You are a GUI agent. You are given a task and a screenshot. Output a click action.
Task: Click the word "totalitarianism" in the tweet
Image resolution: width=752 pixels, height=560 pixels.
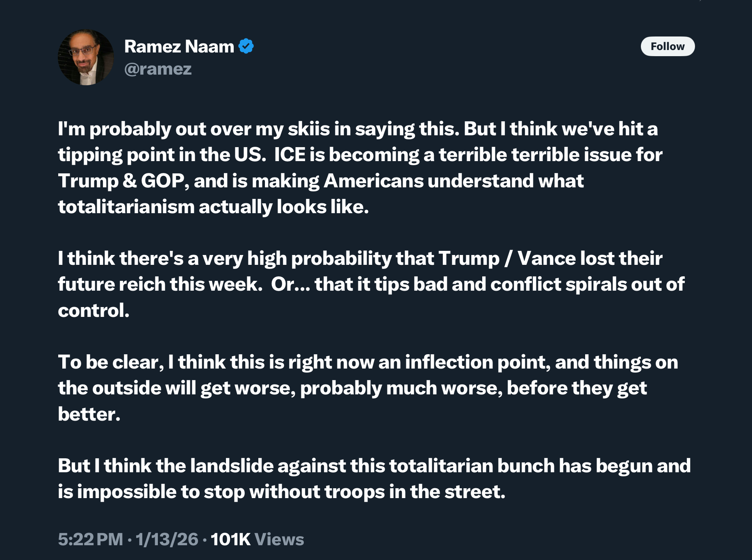[126, 207]
